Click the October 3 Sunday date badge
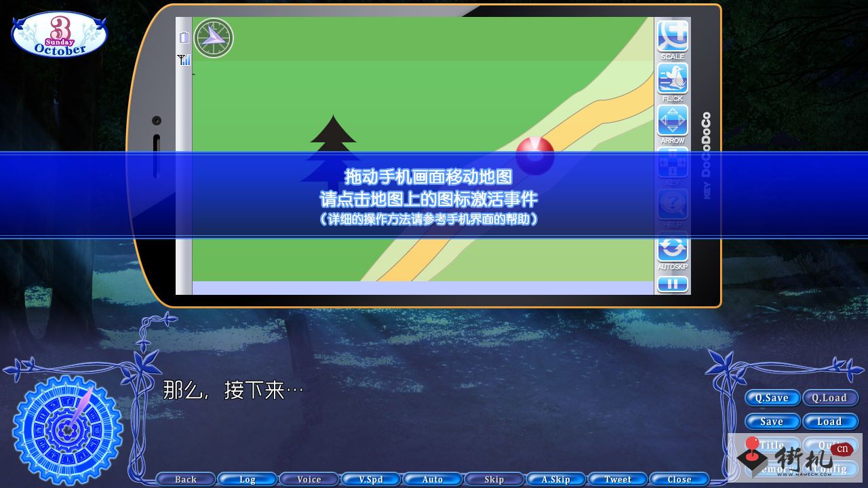Viewport: 868px width, 488px height. tap(60, 34)
